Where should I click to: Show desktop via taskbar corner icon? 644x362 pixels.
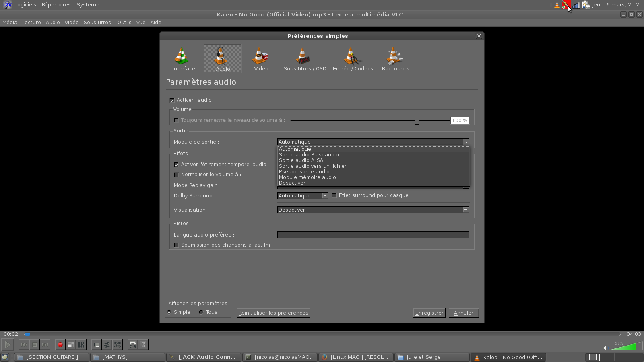coord(5,357)
